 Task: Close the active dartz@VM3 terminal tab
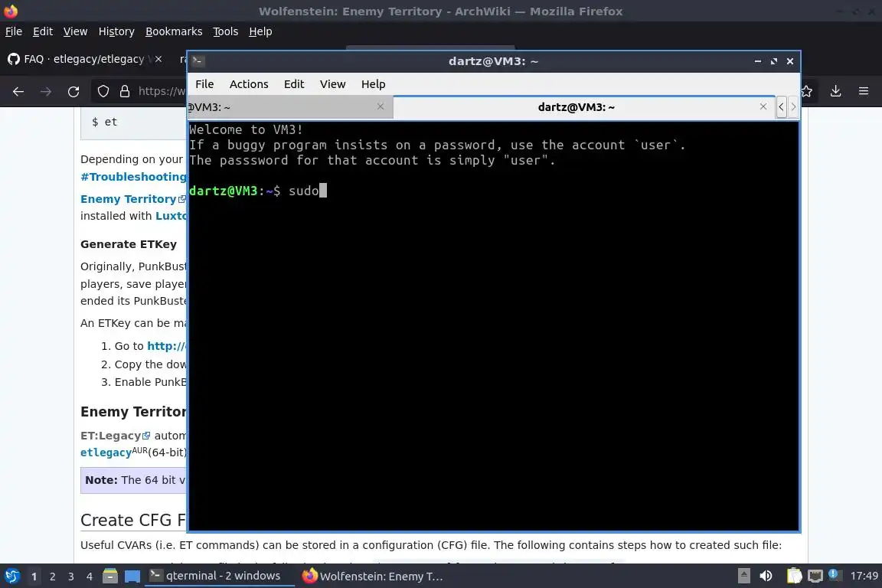point(763,106)
